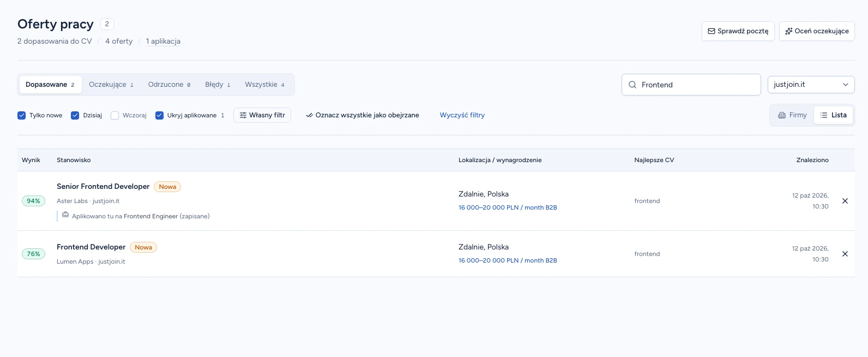Uncheck the Dzisiaj filter
Viewport: 868px width, 357px height.
[75, 115]
